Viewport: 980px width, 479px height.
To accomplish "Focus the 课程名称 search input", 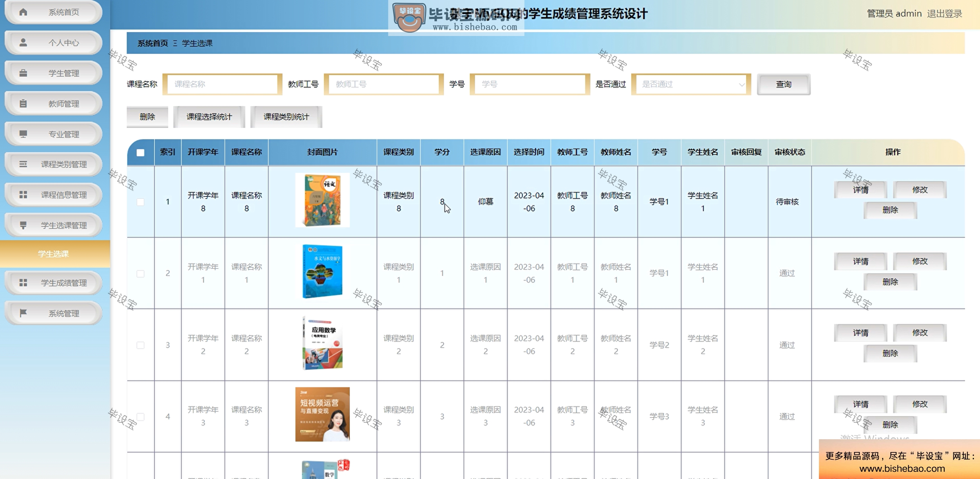I will (x=222, y=84).
